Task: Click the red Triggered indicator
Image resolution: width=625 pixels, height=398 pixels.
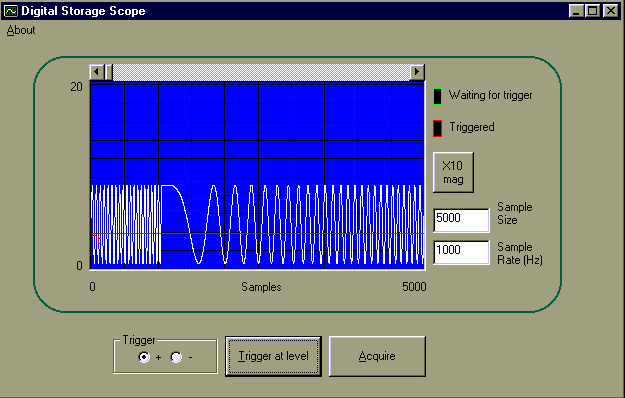Action: click(437, 128)
